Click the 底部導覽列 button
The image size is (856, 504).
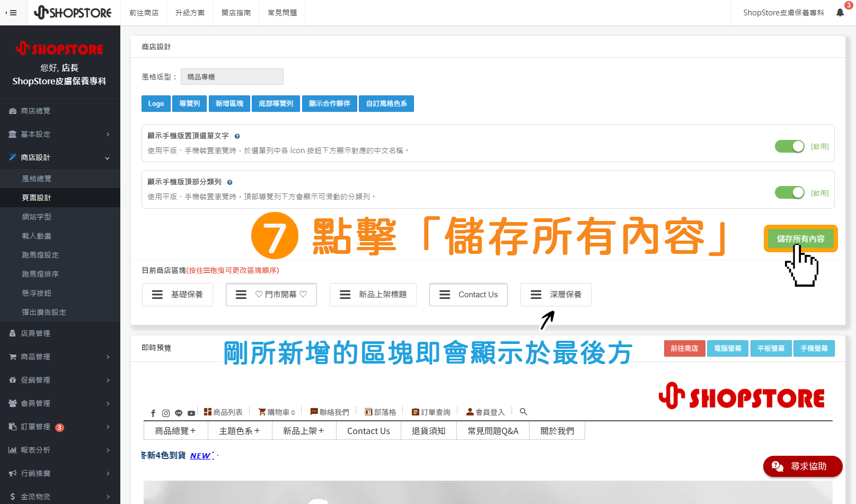pos(276,104)
